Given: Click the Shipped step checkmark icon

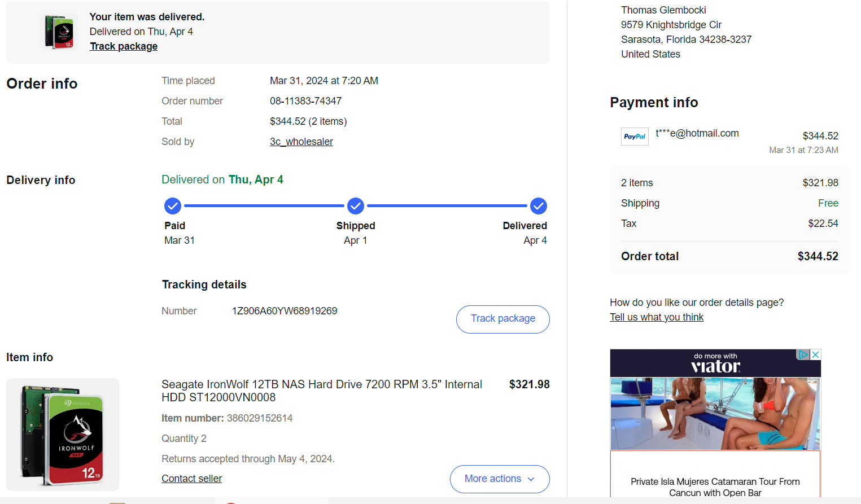Looking at the screenshot, I should [356, 206].
